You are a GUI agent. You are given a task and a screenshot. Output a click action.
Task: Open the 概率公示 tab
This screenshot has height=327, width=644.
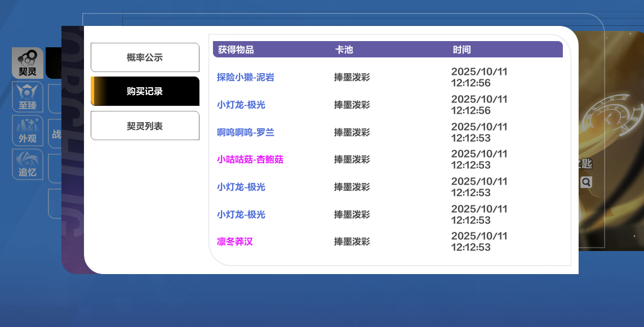click(145, 57)
